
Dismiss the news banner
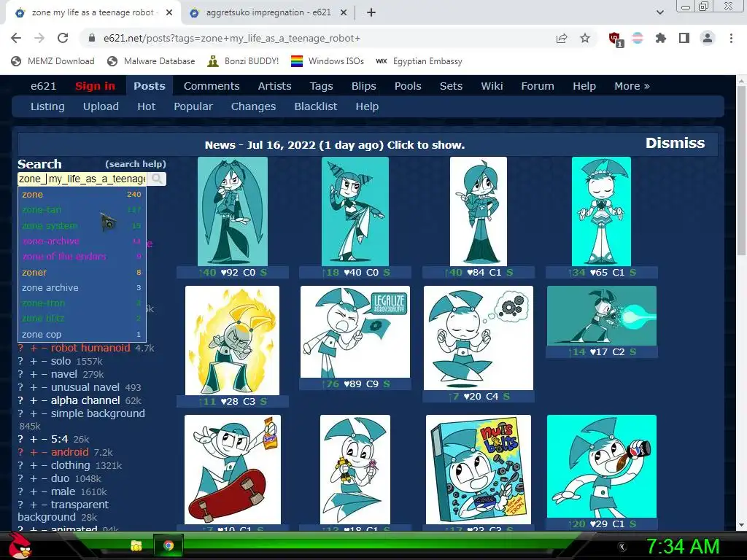[675, 143]
